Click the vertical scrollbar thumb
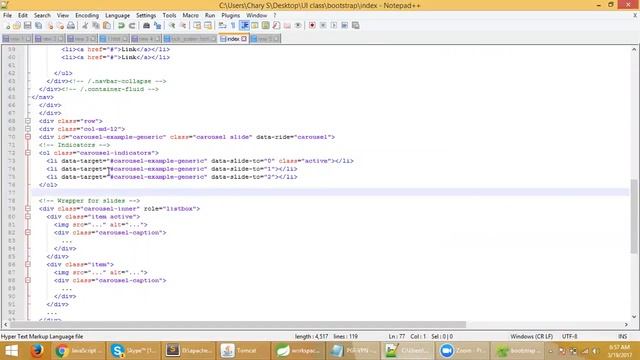This screenshot has height=360, width=640. click(x=633, y=216)
